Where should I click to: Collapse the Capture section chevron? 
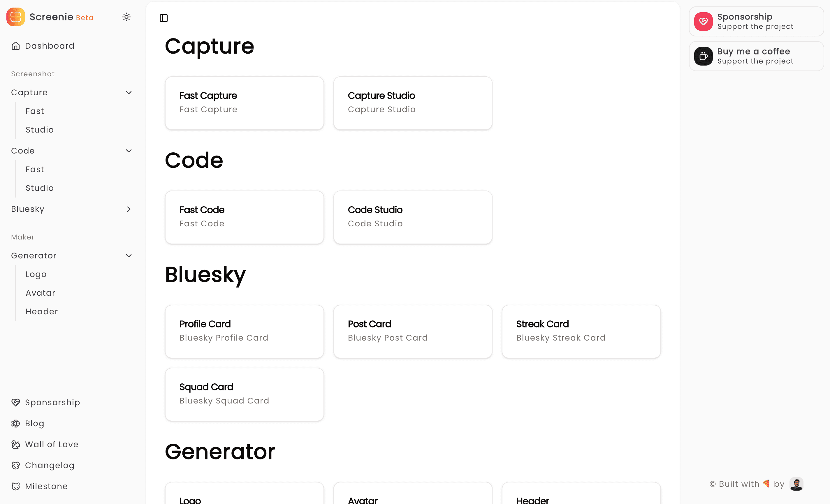[x=129, y=93]
